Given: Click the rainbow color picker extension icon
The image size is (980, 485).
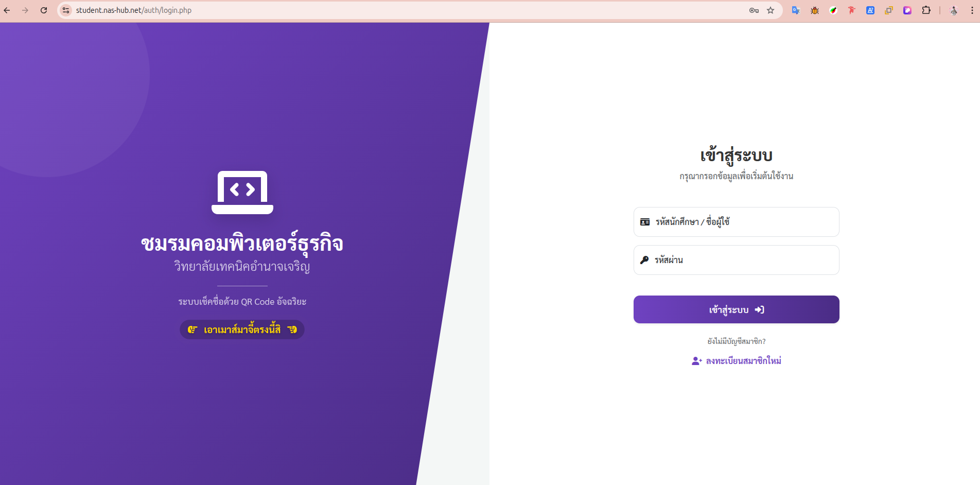Looking at the screenshot, I should pos(833,10).
